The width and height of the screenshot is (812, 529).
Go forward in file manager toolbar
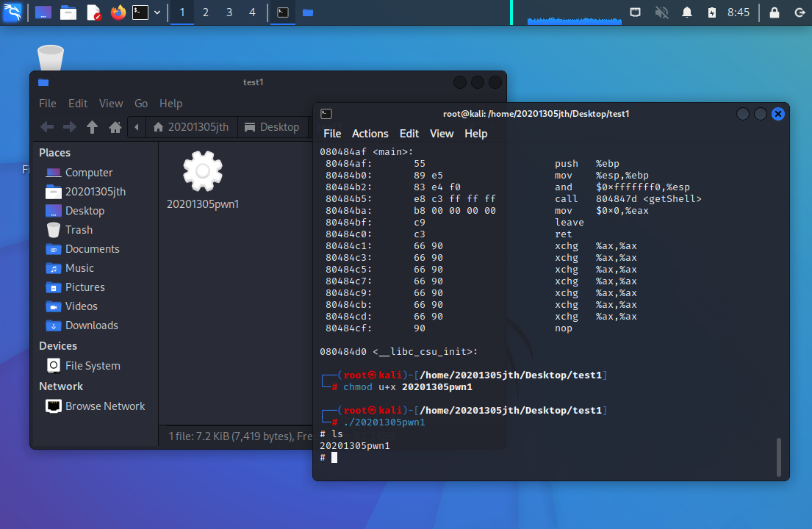69,127
